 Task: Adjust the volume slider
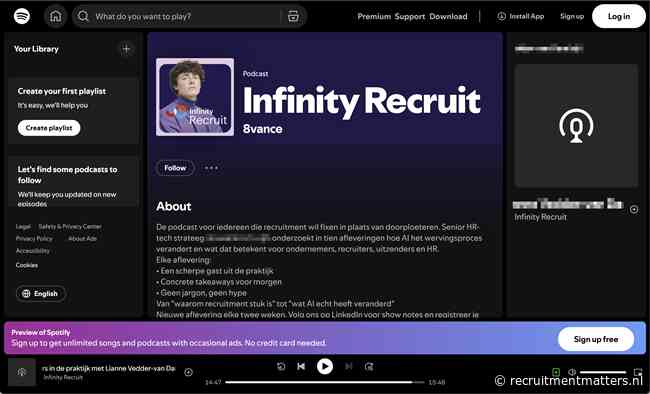[603, 372]
